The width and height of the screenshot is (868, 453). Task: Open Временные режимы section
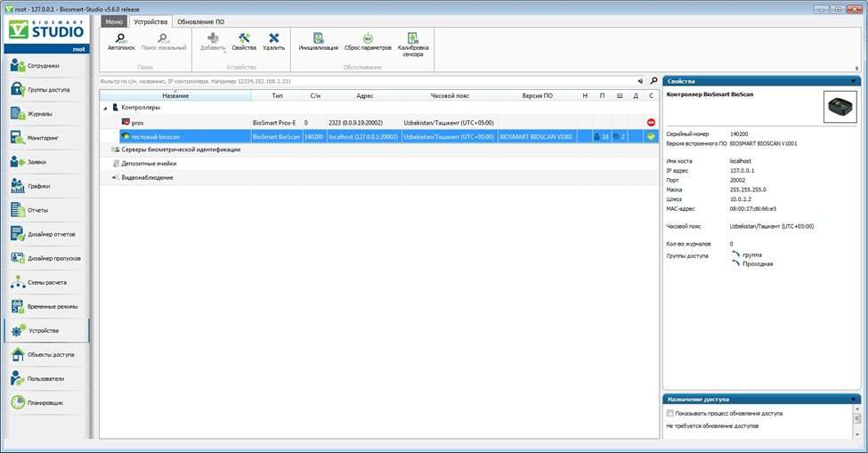[x=46, y=306]
